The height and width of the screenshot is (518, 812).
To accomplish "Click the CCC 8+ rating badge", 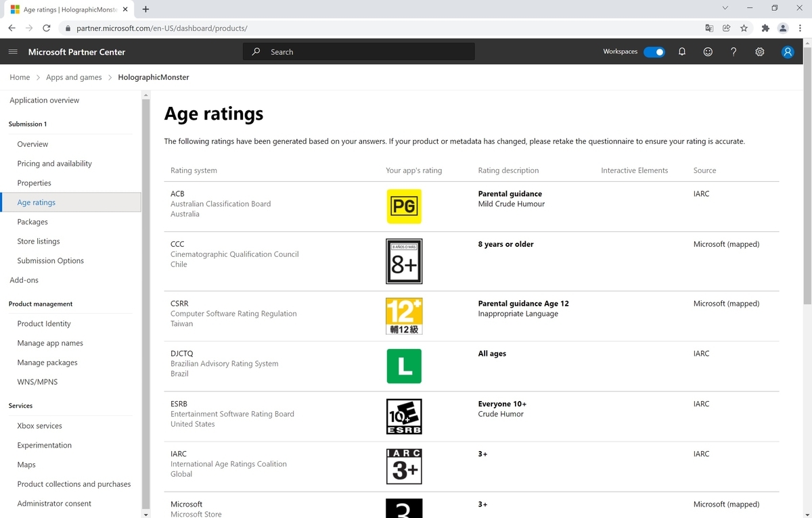I will [404, 261].
